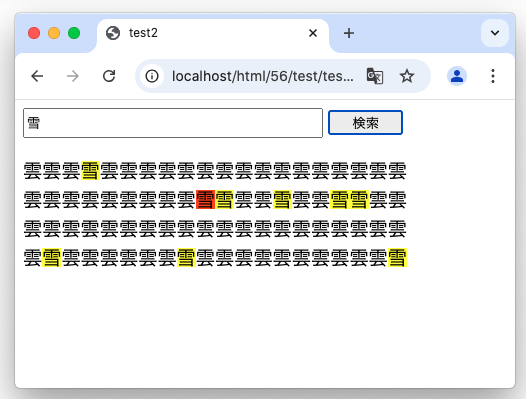Click the yellow 雪 right after the red one

[224, 199]
